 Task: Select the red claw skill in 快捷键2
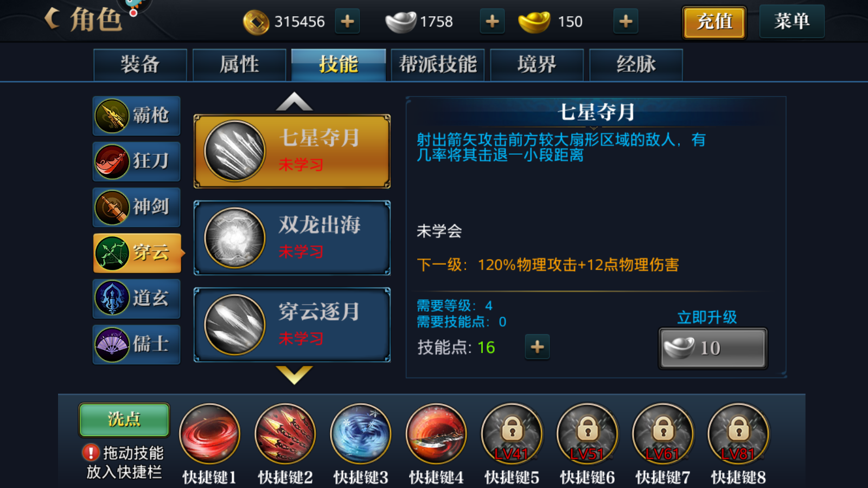click(285, 434)
